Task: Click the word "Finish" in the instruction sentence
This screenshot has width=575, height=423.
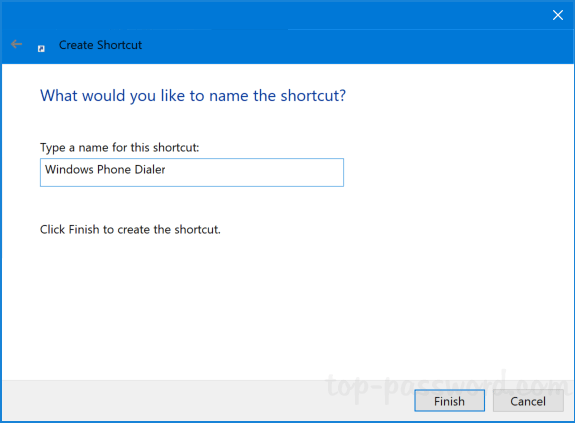Action: click(84, 229)
